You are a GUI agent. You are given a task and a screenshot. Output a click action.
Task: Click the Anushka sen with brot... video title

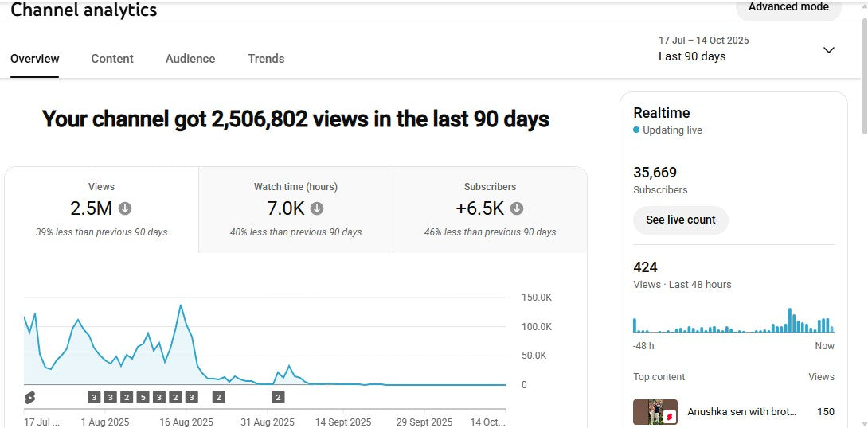pyautogui.click(x=741, y=412)
